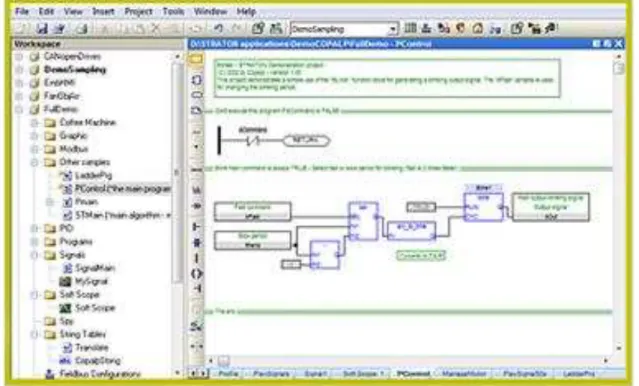
Task: Select the vertical line tool in editor toolbar
Action: [x=197, y=258]
